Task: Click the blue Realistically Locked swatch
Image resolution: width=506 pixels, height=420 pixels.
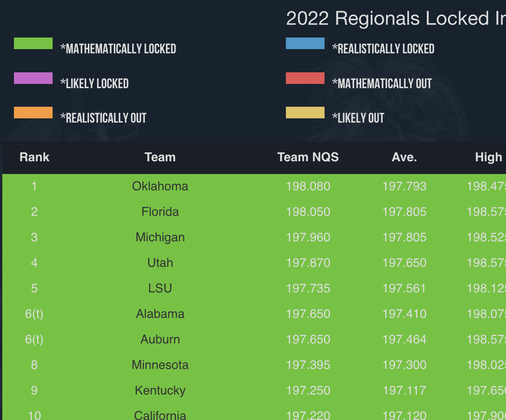Action: point(305,43)
